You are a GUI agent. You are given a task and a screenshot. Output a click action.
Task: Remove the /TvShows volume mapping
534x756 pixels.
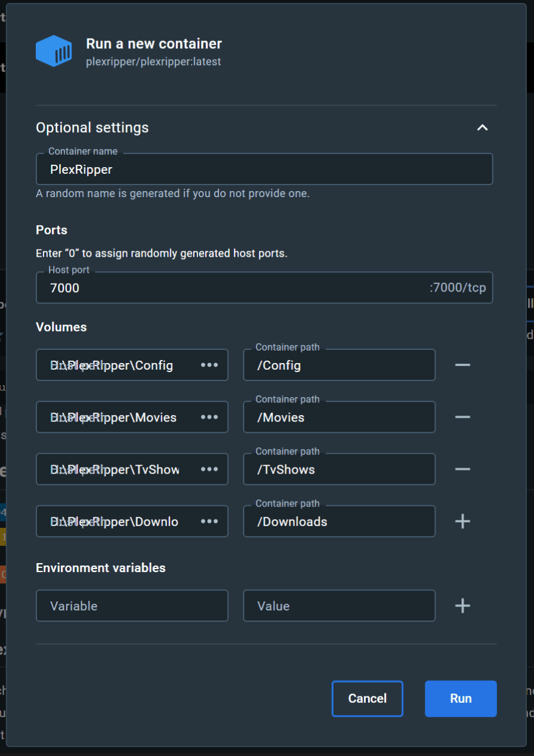coord(462,469)
